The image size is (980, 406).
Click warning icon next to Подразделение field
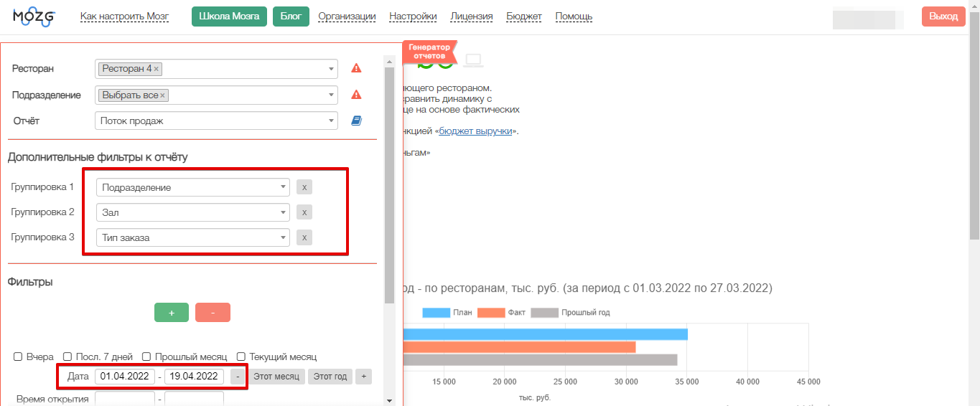(x=356, y=95)
